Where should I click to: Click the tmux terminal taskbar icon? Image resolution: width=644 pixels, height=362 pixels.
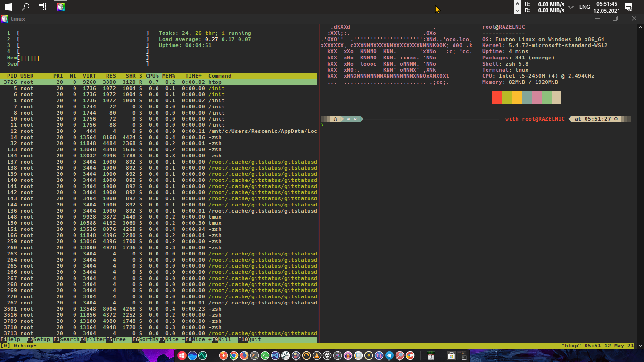[60, 7]
